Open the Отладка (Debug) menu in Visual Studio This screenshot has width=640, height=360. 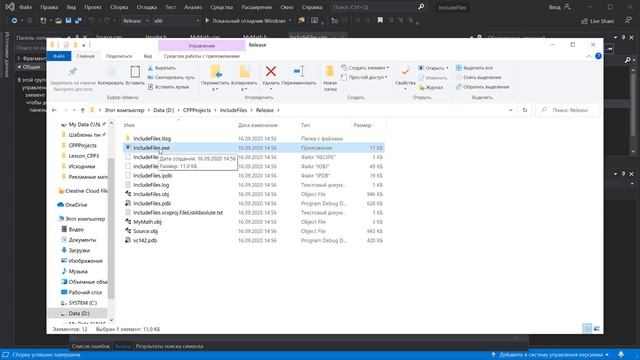tap(147, 7)
